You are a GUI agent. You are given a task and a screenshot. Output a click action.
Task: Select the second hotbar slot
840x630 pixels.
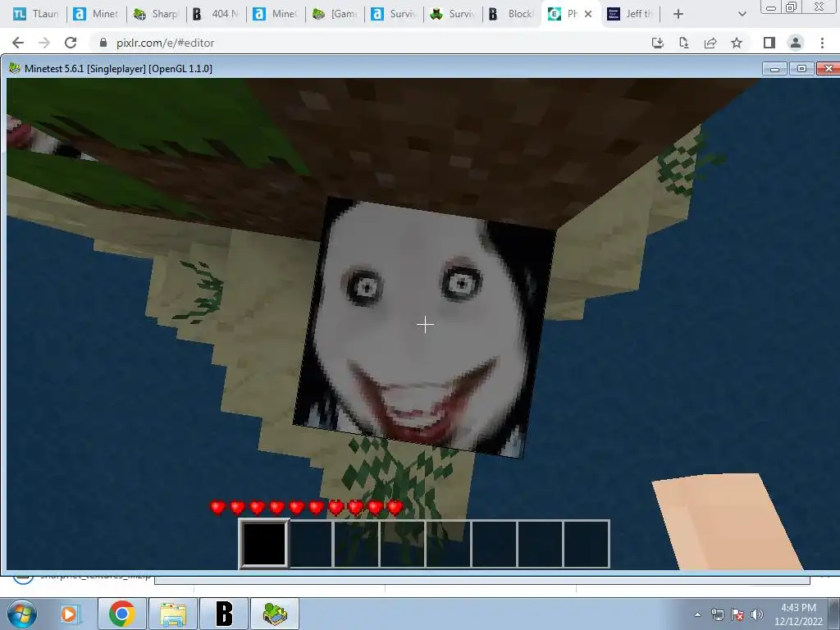pos(311,543)
